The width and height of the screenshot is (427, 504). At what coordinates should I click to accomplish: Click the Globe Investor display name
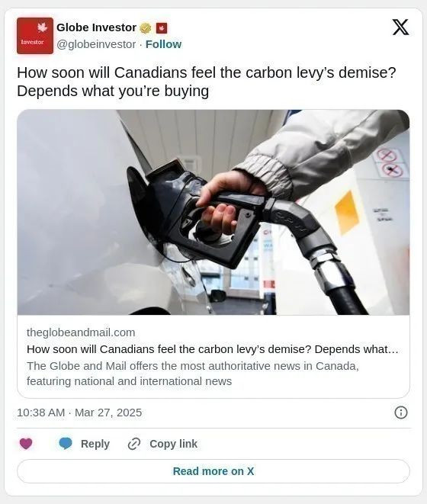(97, 27)
